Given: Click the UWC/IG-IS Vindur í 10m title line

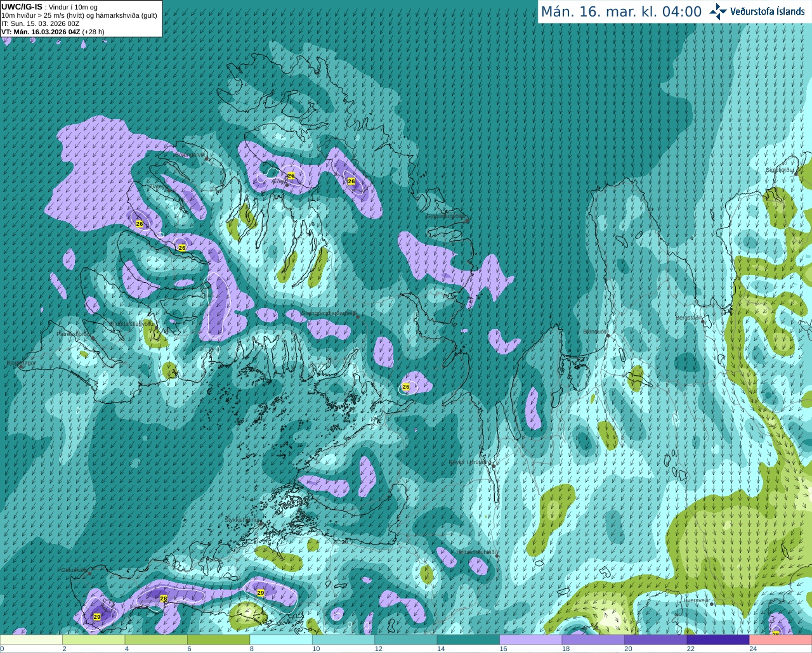Looking at the screenshot, I should 49,7.
